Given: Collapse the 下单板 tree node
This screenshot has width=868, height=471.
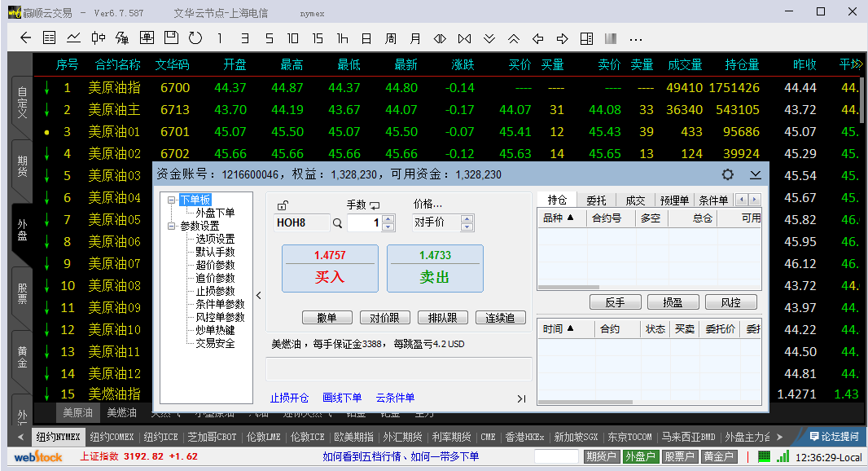Looking at the screenshot, I should click(172, 200).
